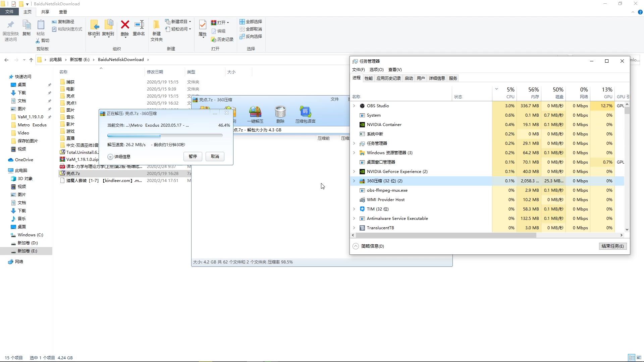Screen dimensions: 644x362
Task: Expand the 360压缩 (32 位) (2) group
Action: click(354, 181)
